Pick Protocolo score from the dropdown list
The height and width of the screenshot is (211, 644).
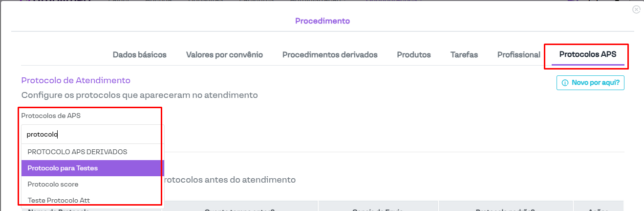coord(53,184)
